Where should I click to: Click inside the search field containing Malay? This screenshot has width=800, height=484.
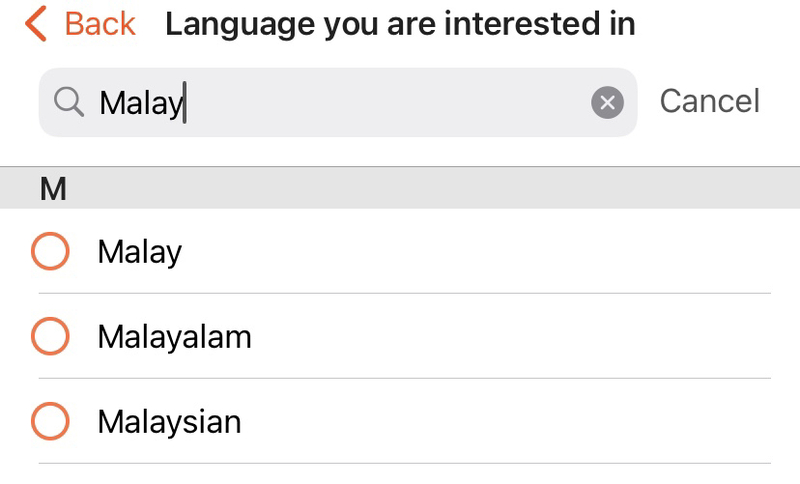tap(338, 103)
